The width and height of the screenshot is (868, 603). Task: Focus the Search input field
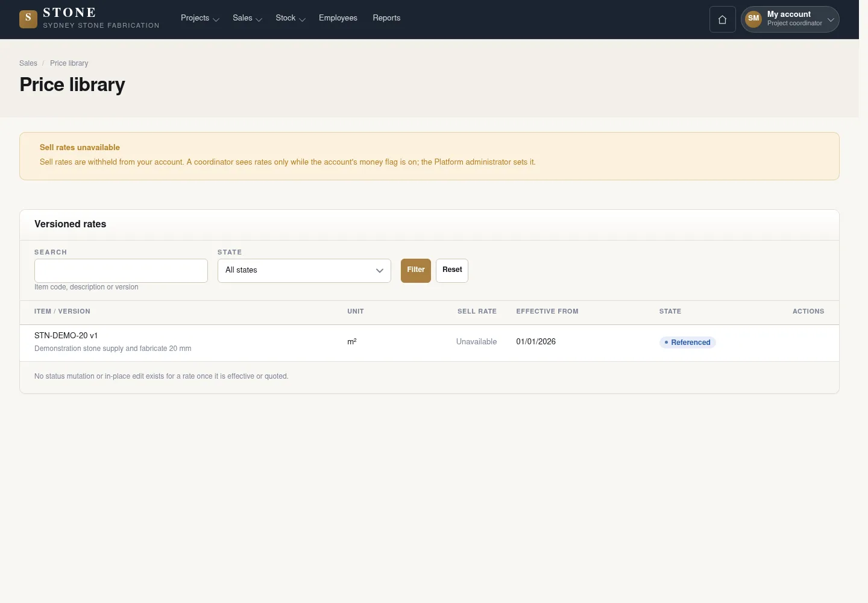coord(121,271)
